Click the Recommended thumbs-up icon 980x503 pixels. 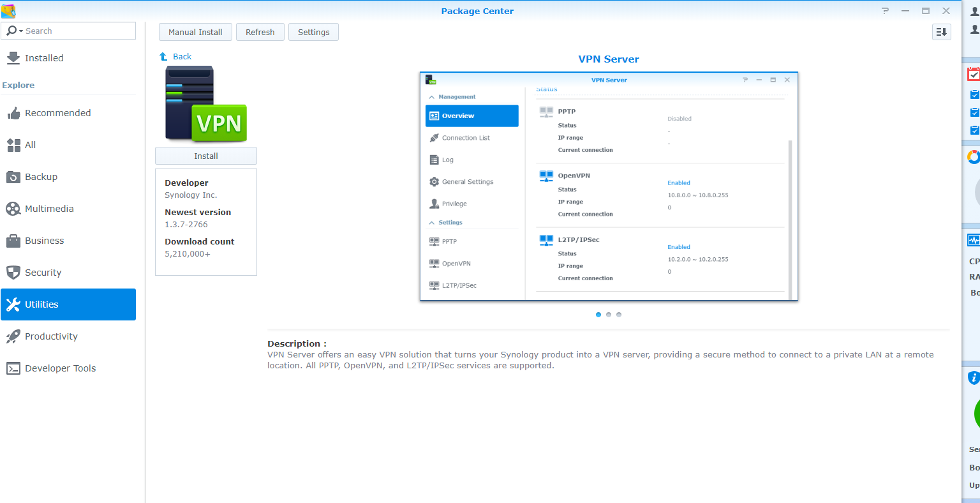tap(13, 113)
